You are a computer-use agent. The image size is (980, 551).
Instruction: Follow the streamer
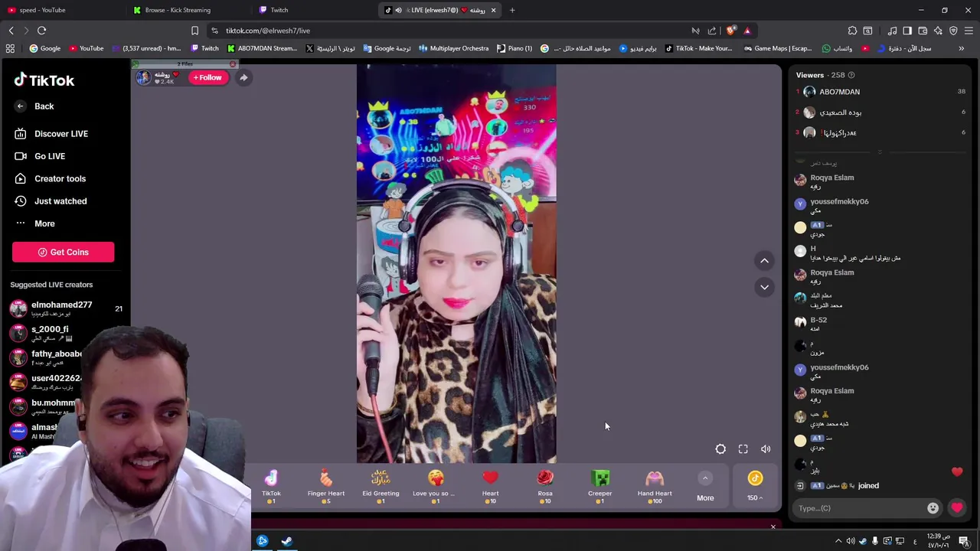click(x=207, y=77)
